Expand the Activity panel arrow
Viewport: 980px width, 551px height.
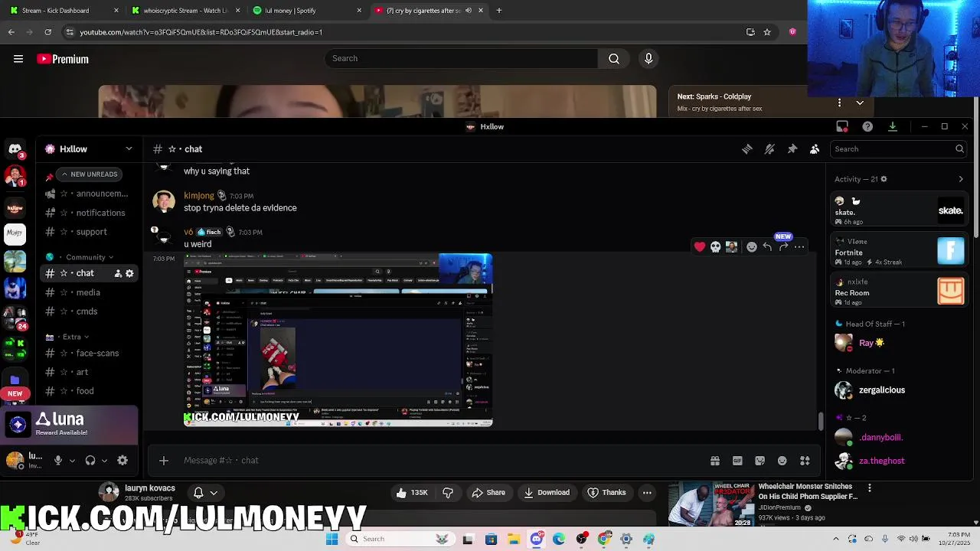pyautogui.click(x=961, y=179)
